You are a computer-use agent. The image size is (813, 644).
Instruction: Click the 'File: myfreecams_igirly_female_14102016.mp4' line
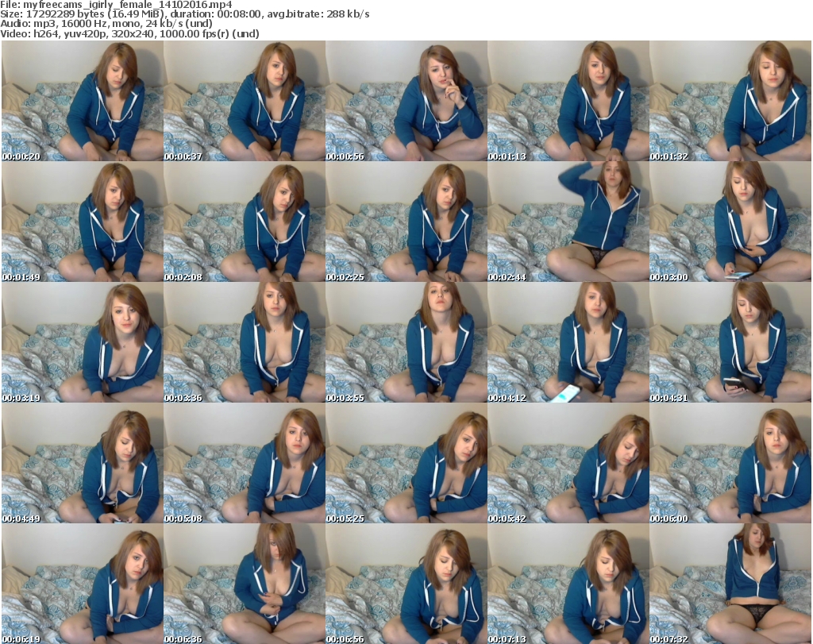[x=116, y=5]
